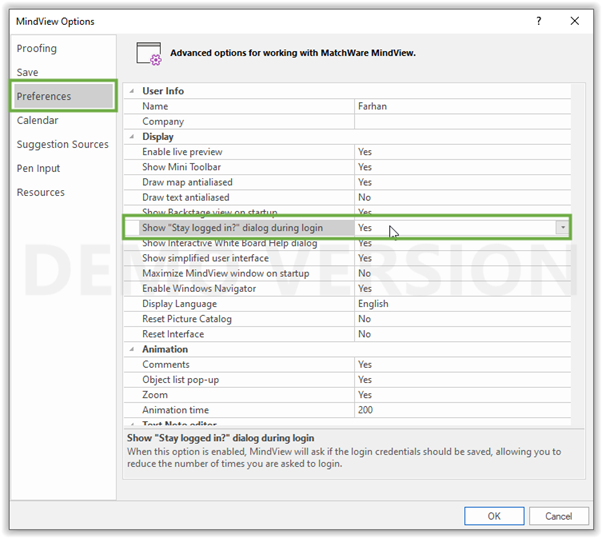
Task: Click the help question mark icon
Action: (x=539, y=21)
